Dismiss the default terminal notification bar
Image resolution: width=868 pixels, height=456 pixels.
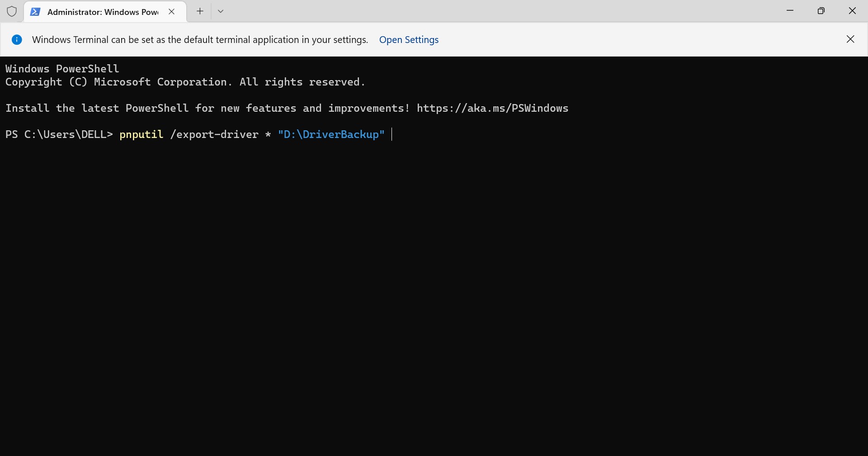pyautogui.click(x=850, y=39)
